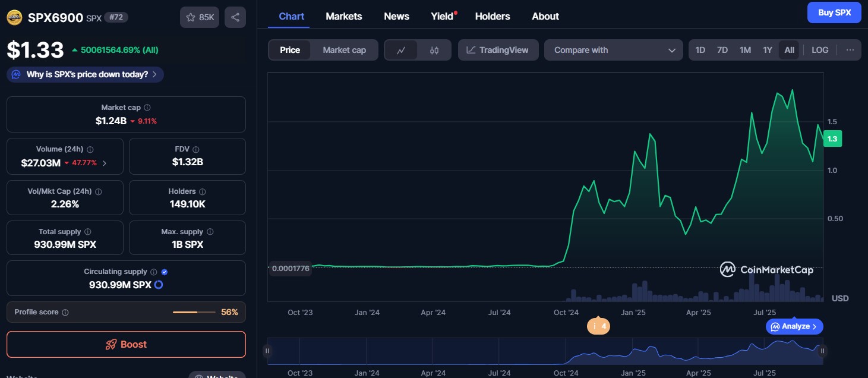Click the 0.0001776 start price label
Viewport: 868px width, 378px height.
(x=291, y=268)
